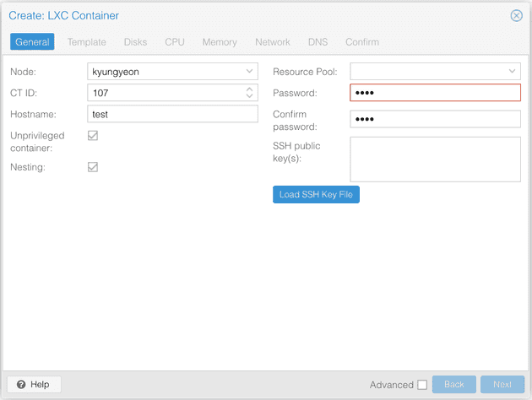Go to the Network tab

(x=272, y=42)
